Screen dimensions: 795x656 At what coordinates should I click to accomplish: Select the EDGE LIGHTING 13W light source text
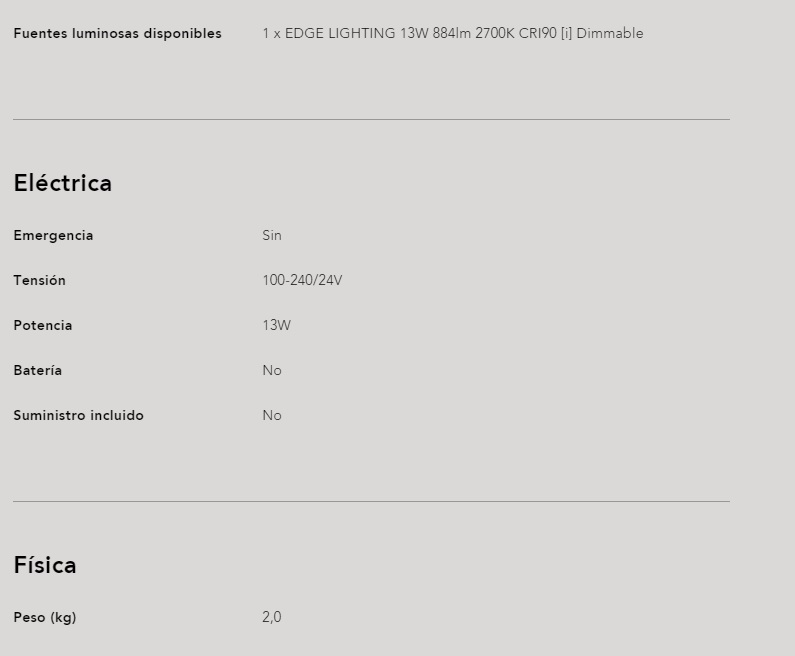click(x=453, y=33)
